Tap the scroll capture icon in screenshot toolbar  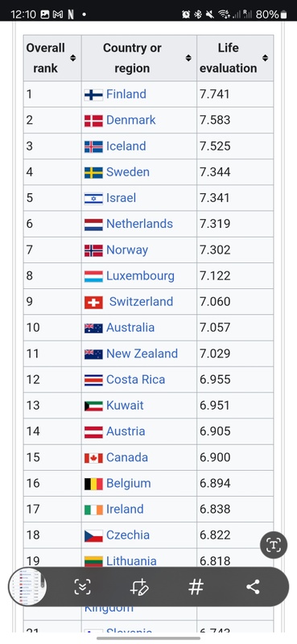(x=83, y=587)
